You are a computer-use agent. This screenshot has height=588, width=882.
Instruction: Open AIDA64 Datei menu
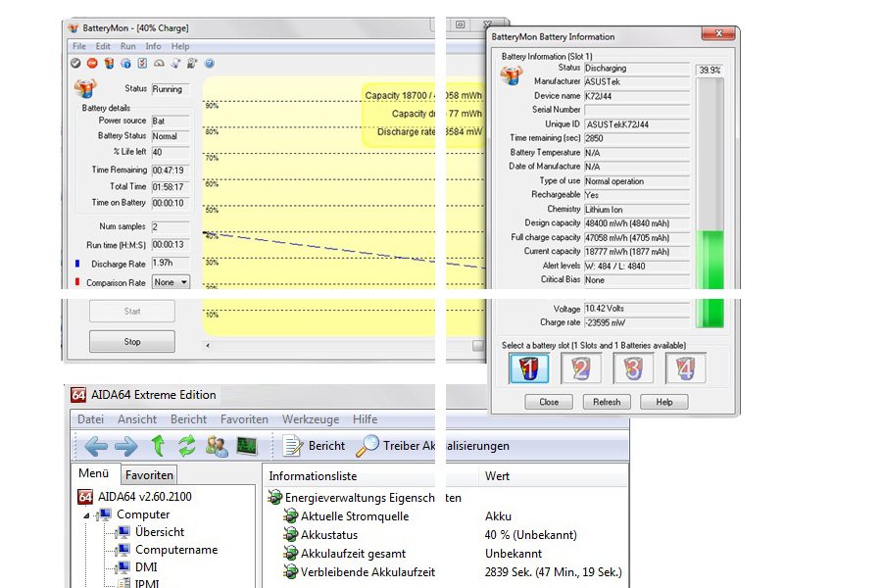[90, 419]
